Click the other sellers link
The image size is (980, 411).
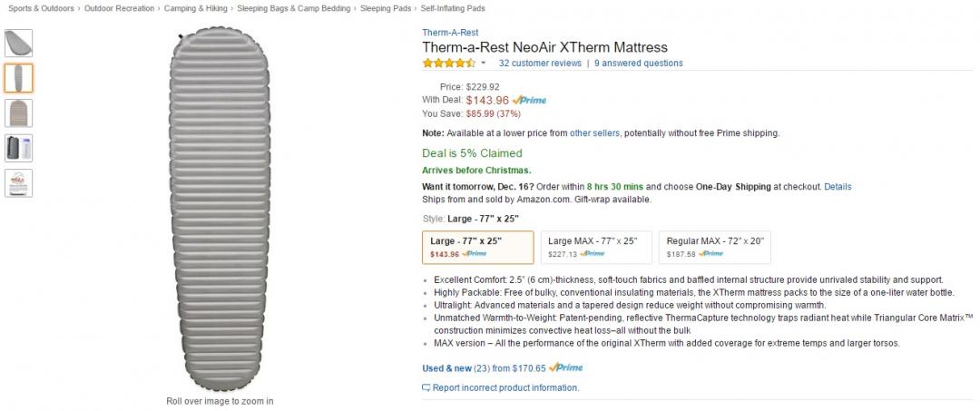point(594,133)
